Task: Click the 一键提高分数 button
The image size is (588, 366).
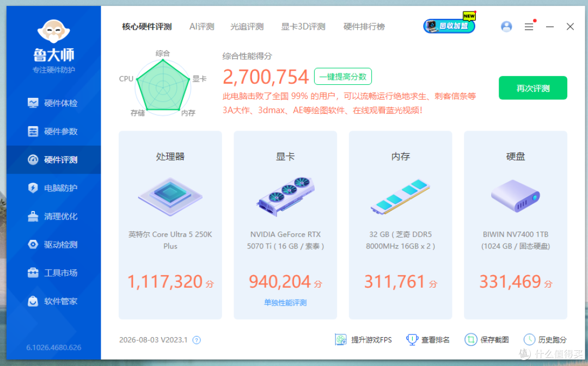Action: click(343, 77)
